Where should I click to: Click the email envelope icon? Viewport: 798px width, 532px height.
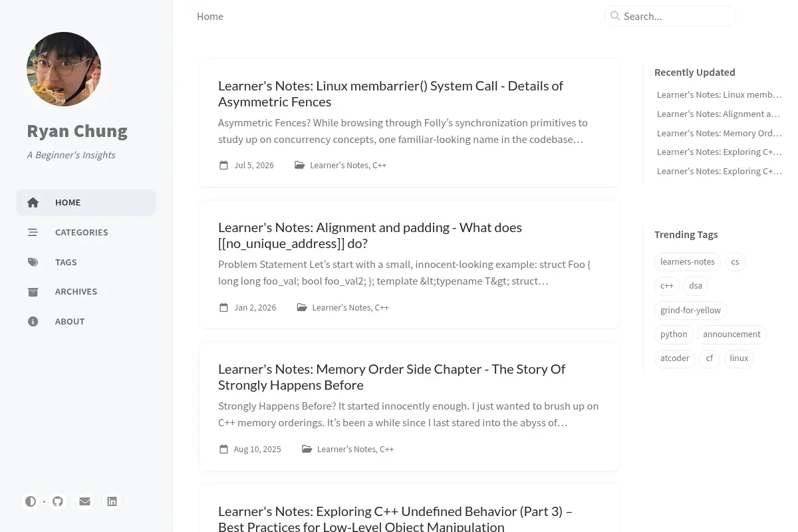click(84, 501)
